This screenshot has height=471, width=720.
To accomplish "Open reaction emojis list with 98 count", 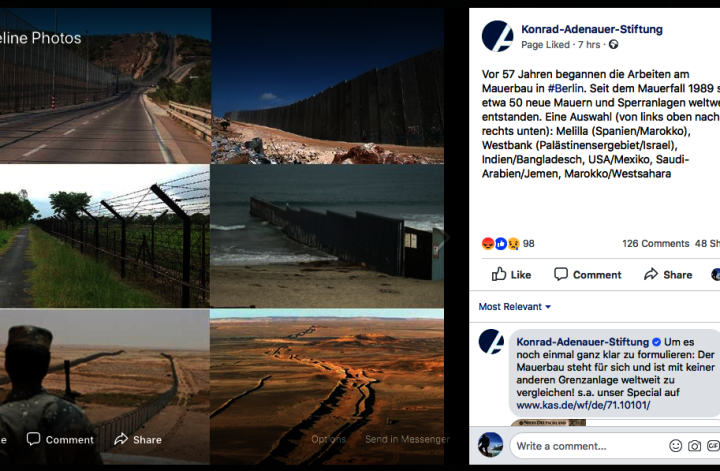I will click(x=508, y=244).
